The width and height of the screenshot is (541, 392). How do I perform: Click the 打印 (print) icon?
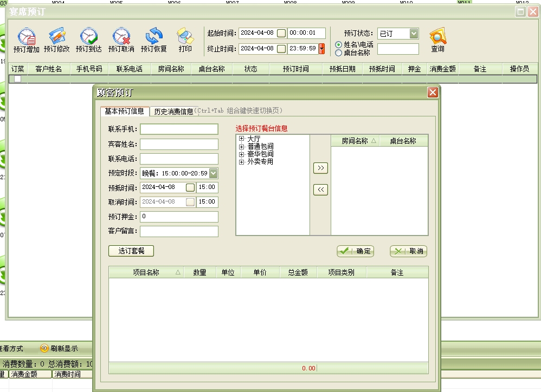(x=185, y=37)
